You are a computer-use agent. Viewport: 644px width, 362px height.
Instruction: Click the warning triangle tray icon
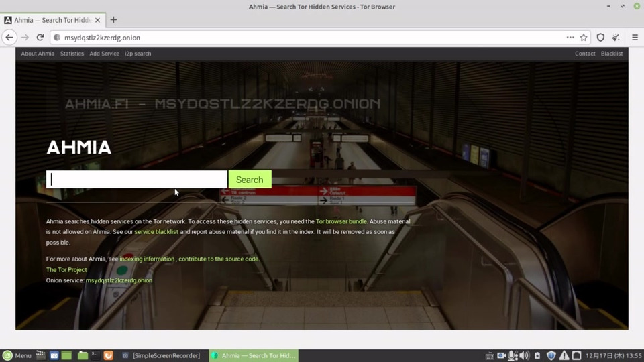564,355
